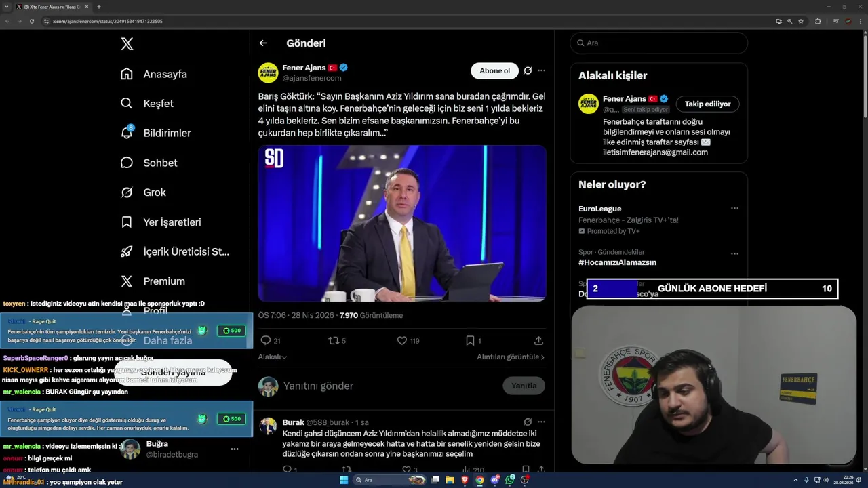The image size is (868, 488).
Task: Click the Fener Ajans author name
Action: click(304, 68)
